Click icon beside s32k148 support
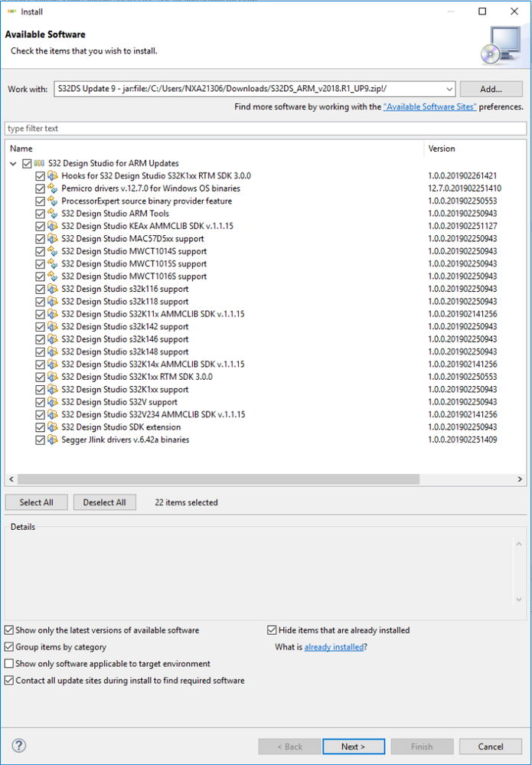This screenshot has width=532, height=765. coord(53,351)
